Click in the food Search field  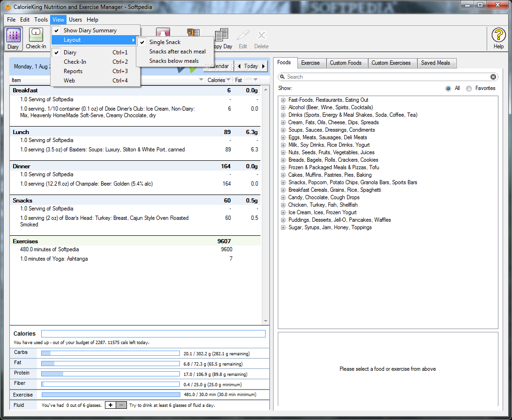coord(388,77)
